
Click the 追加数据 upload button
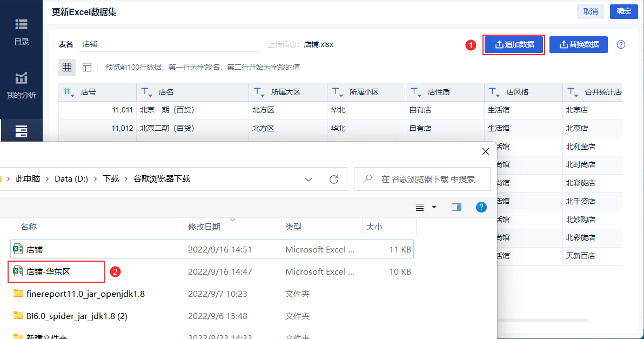[x=514, y=44]
